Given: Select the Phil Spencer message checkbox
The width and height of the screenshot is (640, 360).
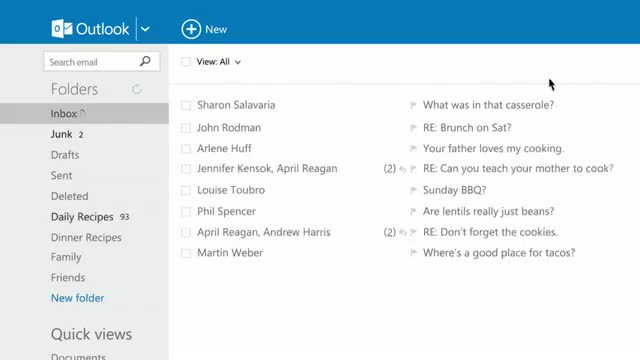Looking at the screenshot, I should click(186, 211).
